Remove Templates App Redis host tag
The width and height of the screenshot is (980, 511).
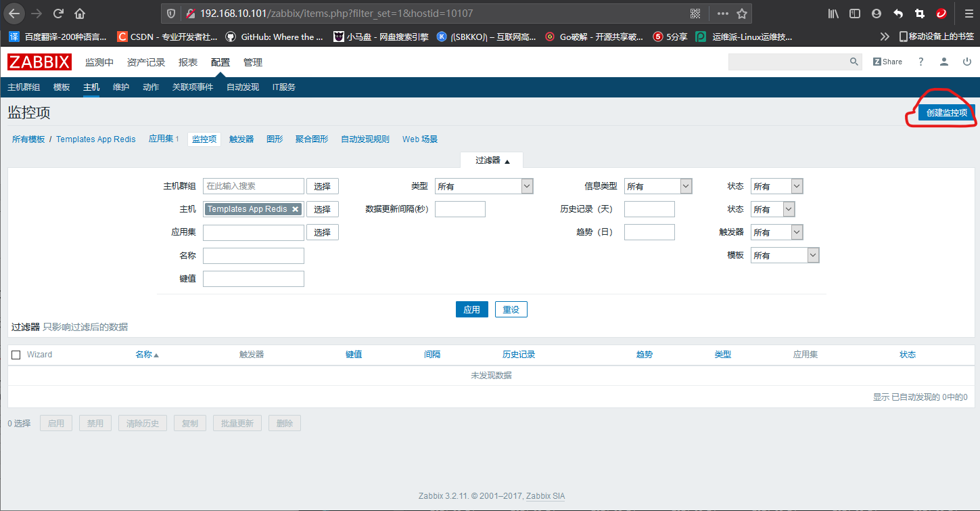[x=295, y=209]
